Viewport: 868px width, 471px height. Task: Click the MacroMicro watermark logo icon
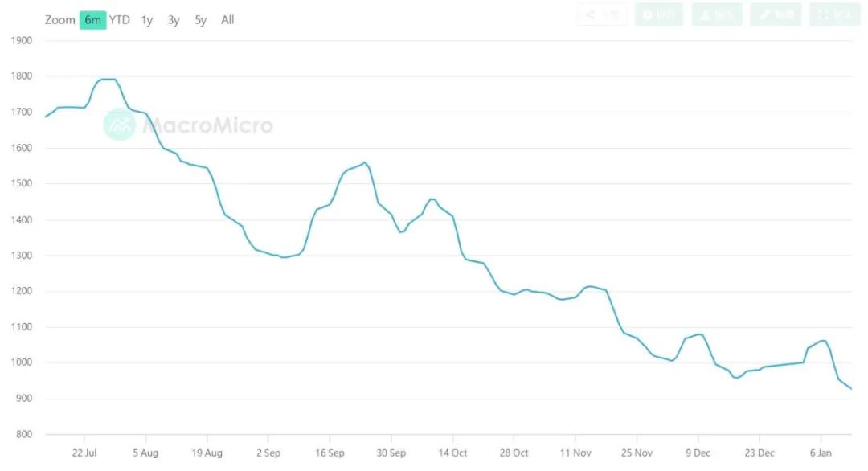point(119,125)
